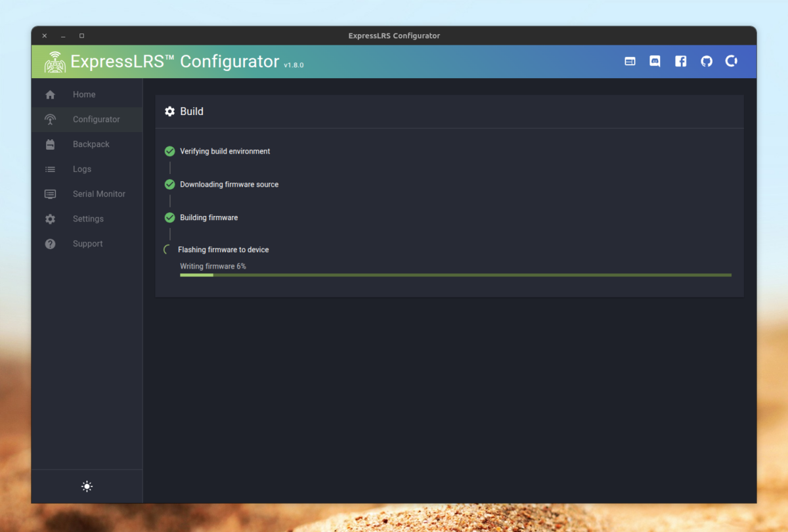Open Support via the question mark icon
Screen dimensions: 788x532
(x=50, y=244)
